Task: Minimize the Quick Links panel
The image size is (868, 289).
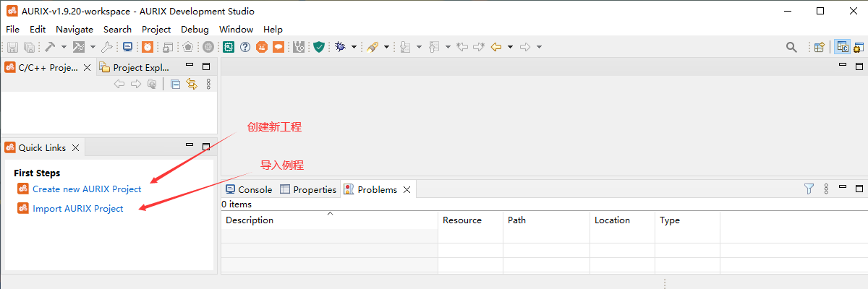Action: point(190,145)
